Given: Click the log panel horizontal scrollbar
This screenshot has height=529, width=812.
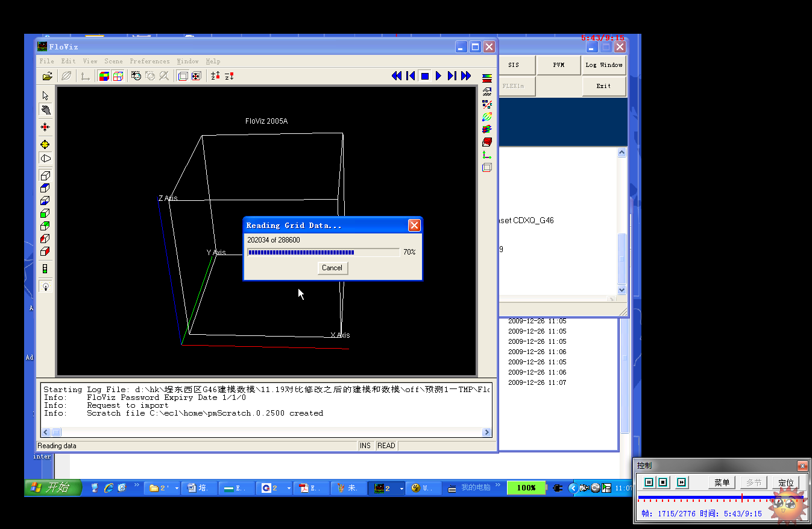Looking at the screenshot, I should [x=266, y=432].
